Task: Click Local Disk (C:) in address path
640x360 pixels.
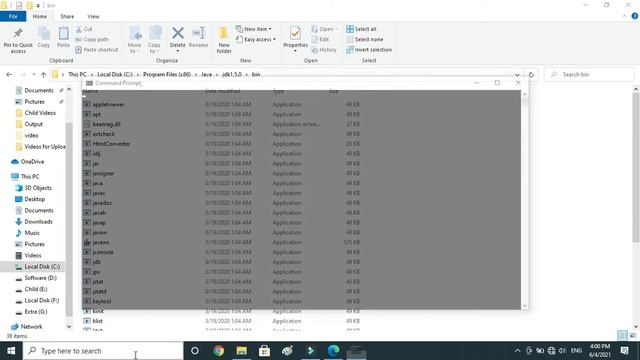Action: 115,74
